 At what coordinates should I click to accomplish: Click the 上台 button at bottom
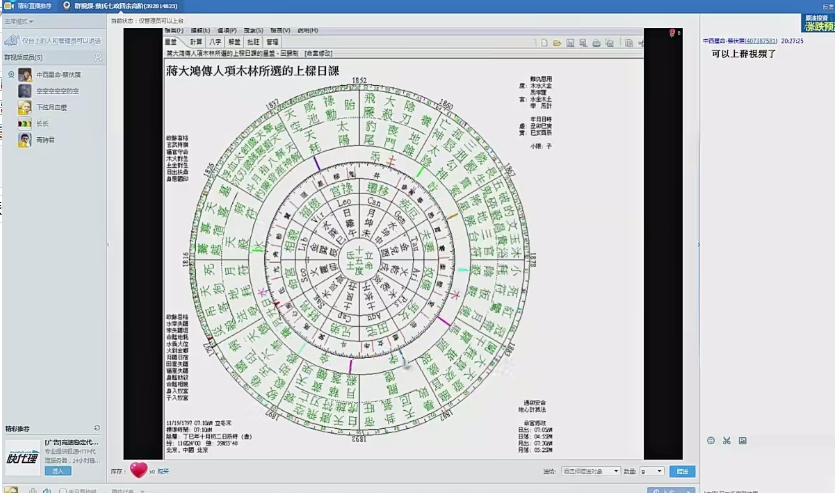coord(672,490)
